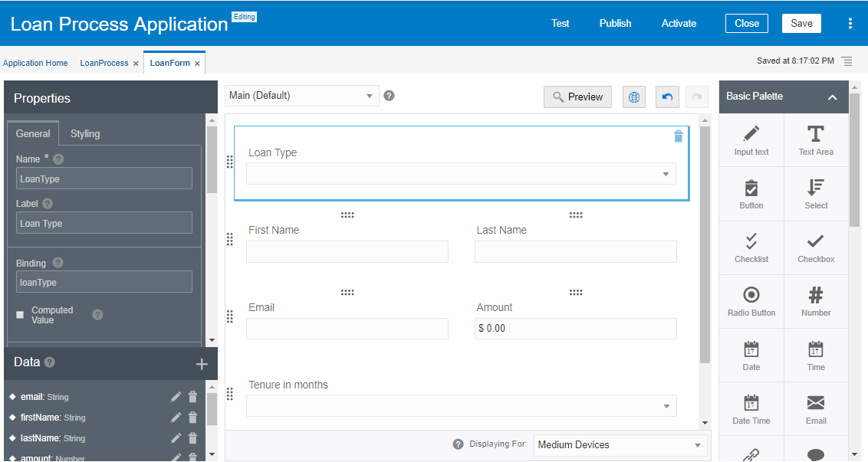The width and height of the screenshot is (868, 462).
Task: Open the tab list icon near Saved time
Action: [847, 61]
